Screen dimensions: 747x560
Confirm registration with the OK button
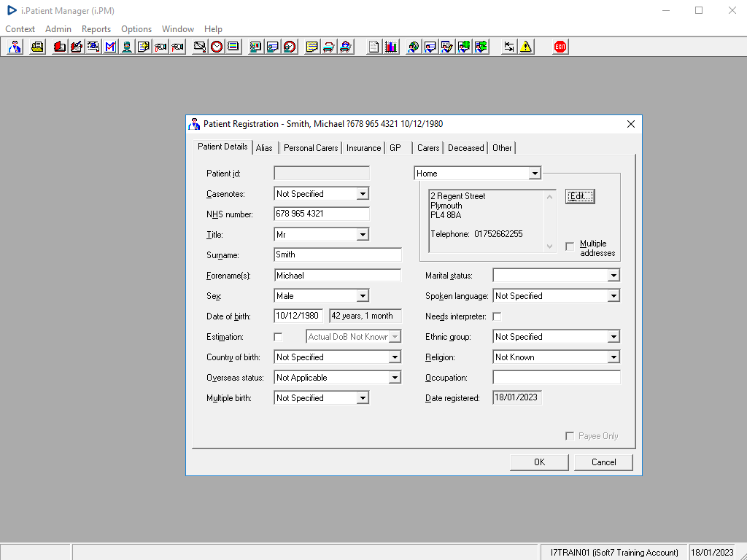pos(539,462)
